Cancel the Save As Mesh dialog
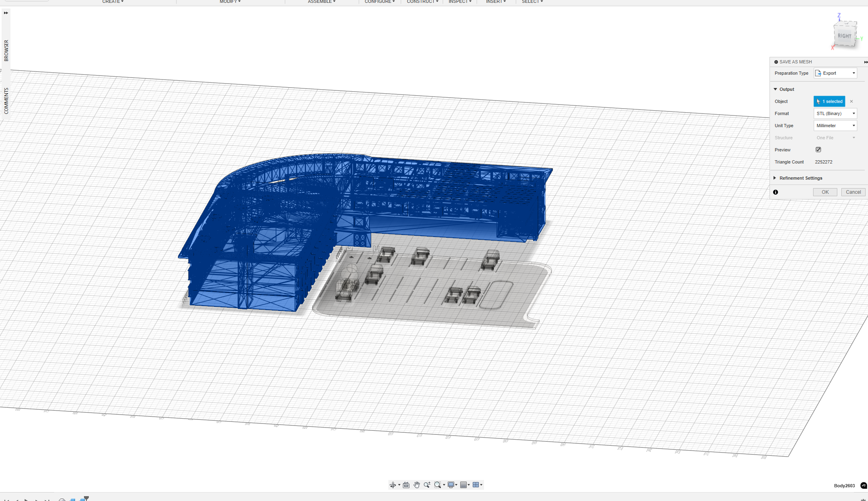868x501 pixels. (853, 192)
